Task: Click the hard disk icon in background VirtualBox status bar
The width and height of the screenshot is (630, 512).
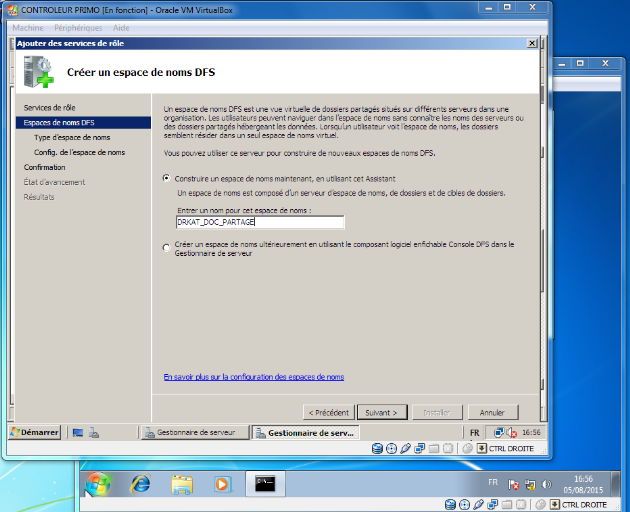Action: point(450,505)
